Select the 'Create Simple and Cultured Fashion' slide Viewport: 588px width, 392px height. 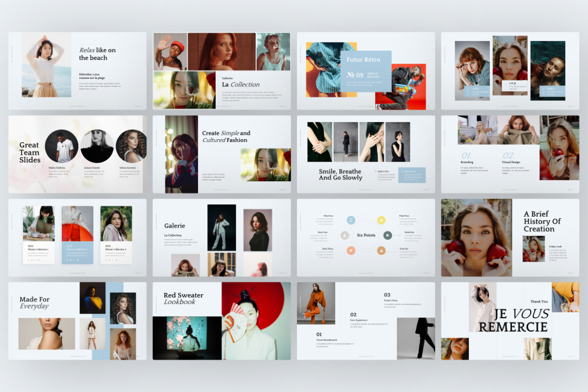point(221,154)
